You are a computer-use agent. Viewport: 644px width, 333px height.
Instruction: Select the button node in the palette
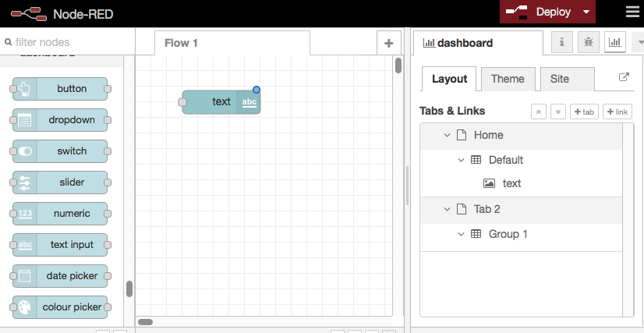60,89
